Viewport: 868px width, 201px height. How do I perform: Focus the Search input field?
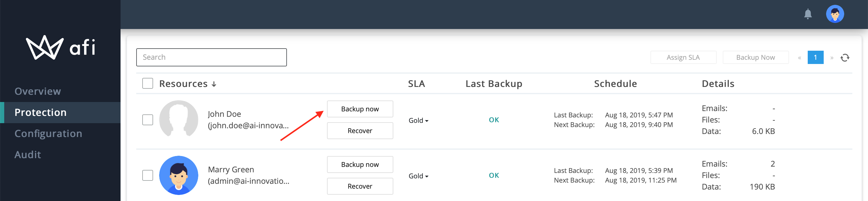211,57
